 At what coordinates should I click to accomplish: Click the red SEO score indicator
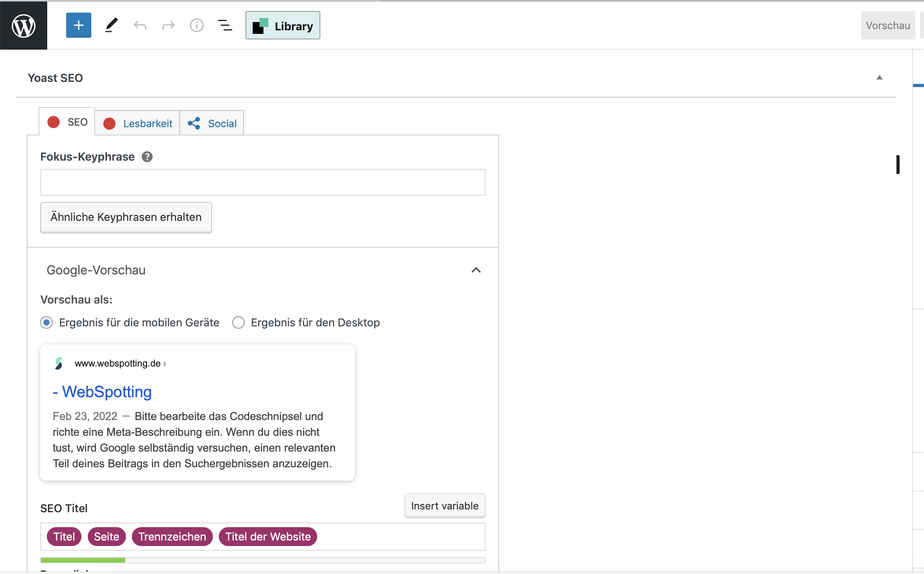(54, 122)
